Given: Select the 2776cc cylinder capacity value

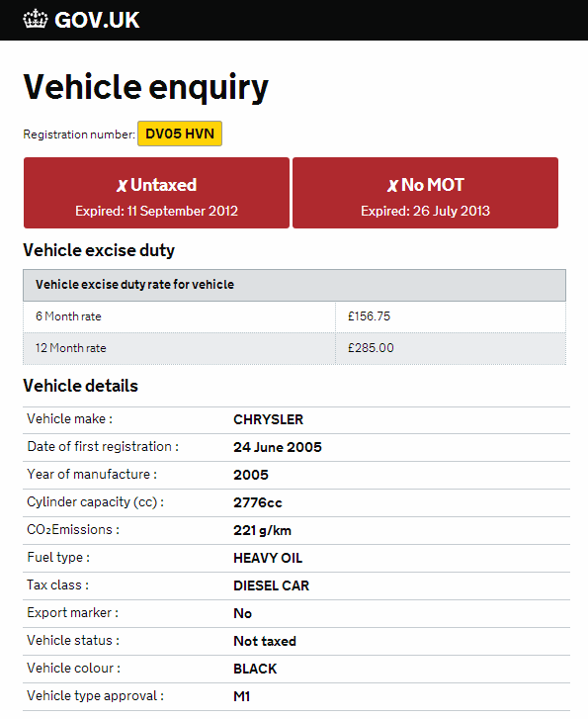Looking at the screenshot, I should pos(258,502).
